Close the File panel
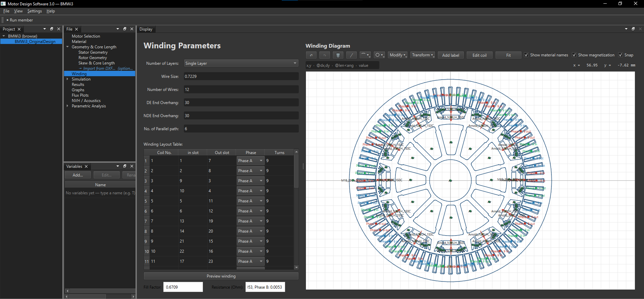The height and width of the screenshot is (299, 644). pyautogui.click(x=132, y=29)
